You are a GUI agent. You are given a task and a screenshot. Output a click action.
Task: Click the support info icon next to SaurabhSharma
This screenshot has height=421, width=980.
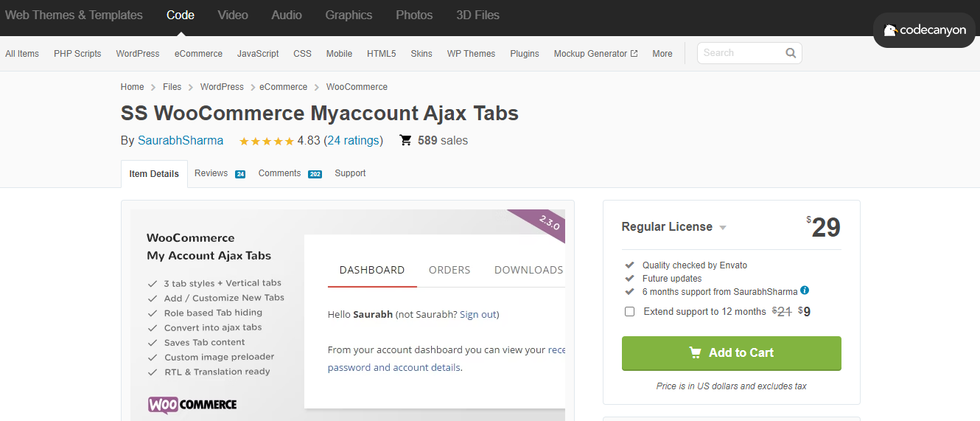805,290
